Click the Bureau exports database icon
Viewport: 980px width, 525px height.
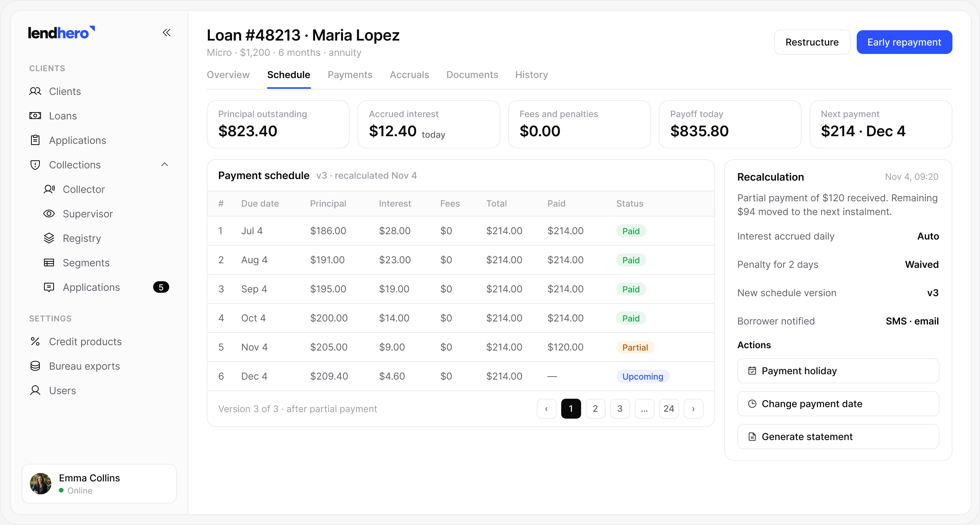coord(35,366)
